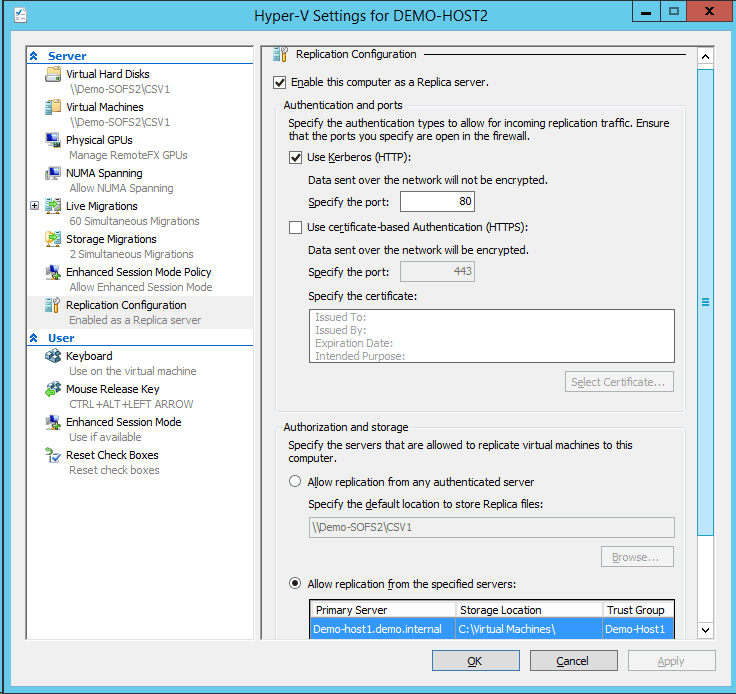
Task: Open Enhanced Session Mode Policy
Action: coord(138,272)
